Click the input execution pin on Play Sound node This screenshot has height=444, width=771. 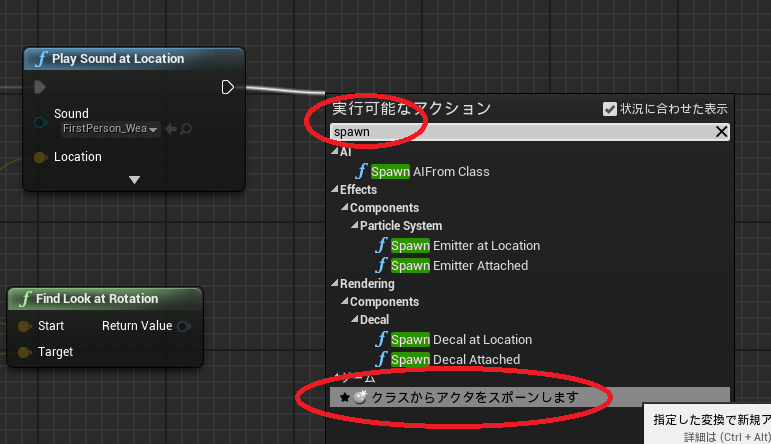point(40,88)
